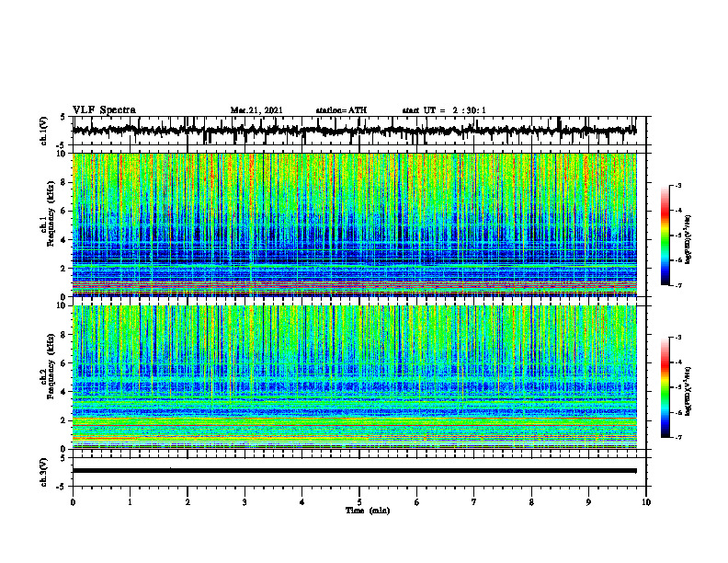Click the flat ch.3 voltage trace
This screenshot has width=728, height=563.
[354, 471]
